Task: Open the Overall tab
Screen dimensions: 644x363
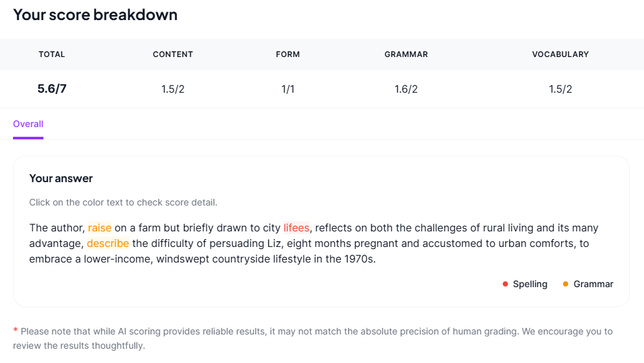Action: click(28, 124)
